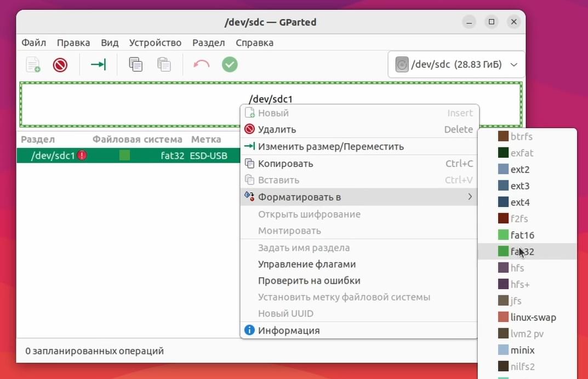Click the Undo last operation toolbar icon
This screenshot has width=588, height=379.
coord(201,65)
